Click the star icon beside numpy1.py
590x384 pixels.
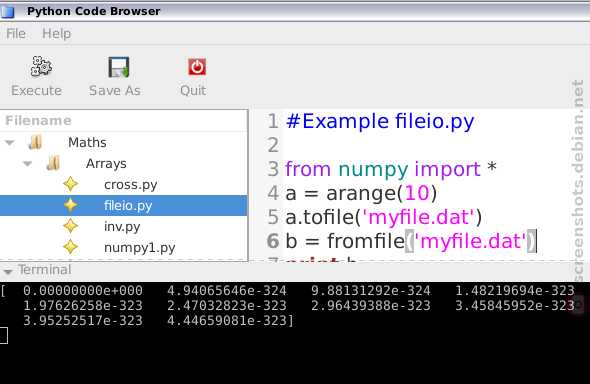(x=70, y=247)
